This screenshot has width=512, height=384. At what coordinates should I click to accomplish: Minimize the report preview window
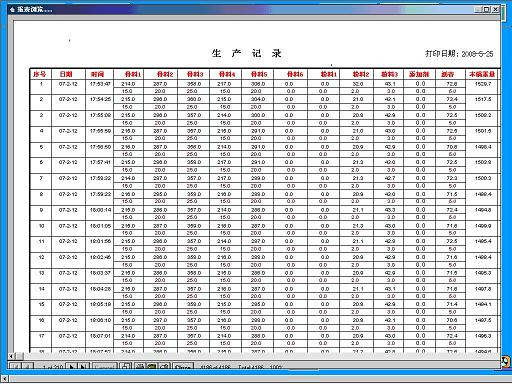pos(479,9)
